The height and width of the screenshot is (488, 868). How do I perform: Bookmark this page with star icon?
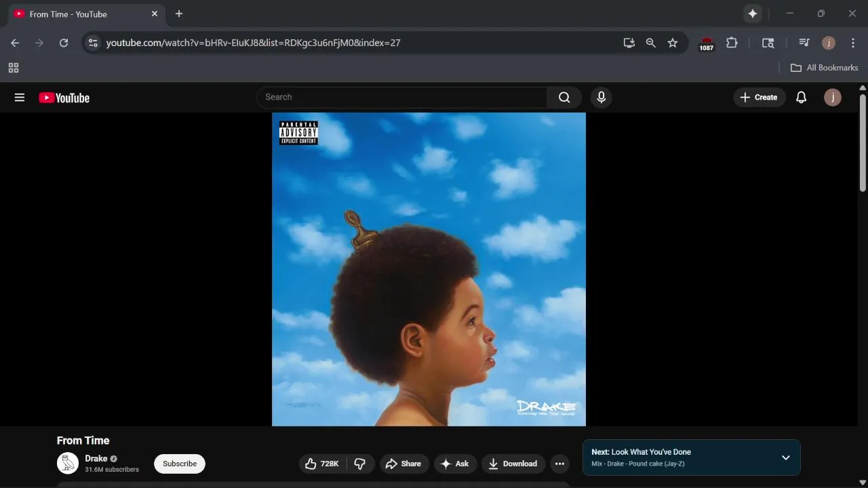tap(673, 43)
